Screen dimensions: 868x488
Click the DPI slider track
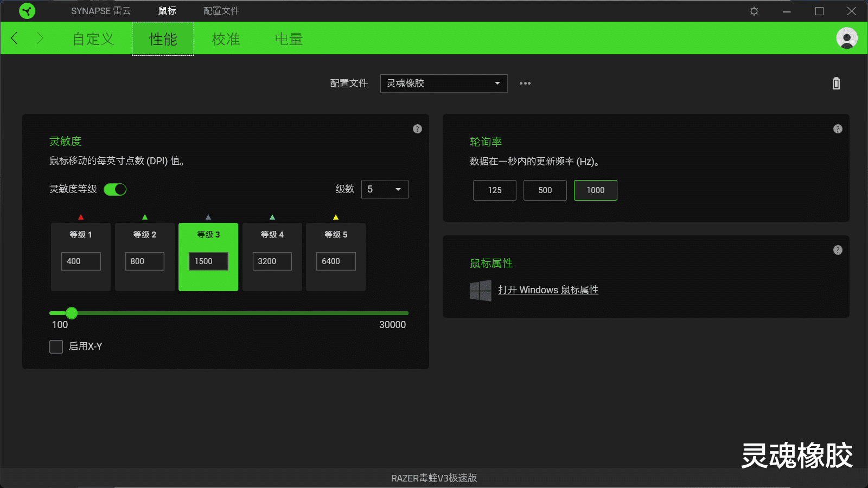[229, 313]
